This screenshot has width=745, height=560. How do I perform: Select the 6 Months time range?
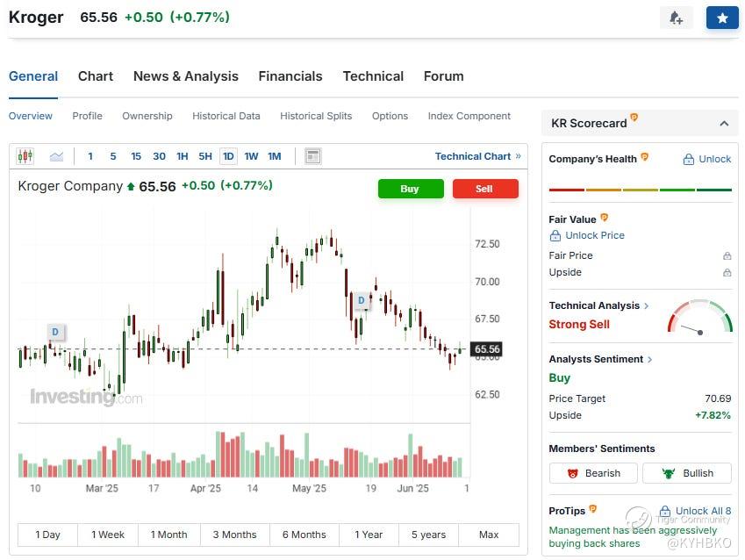(304, 535)
